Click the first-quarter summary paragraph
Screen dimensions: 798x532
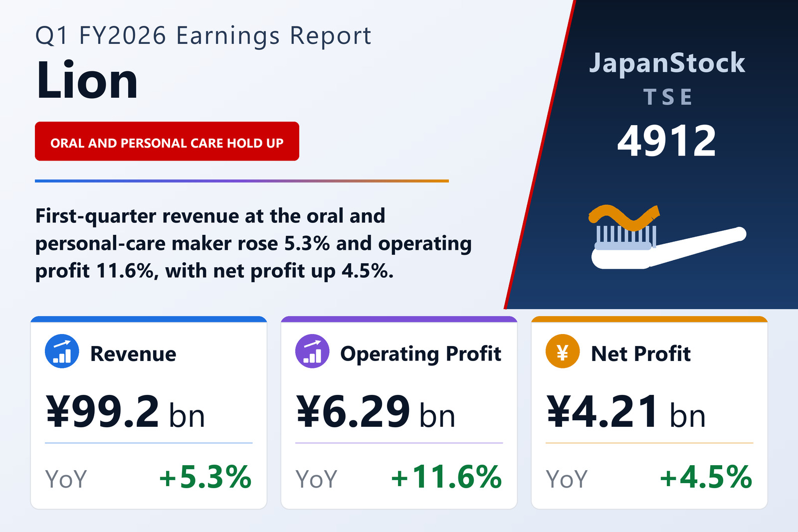pyautogui.click(x=253, y=244)
